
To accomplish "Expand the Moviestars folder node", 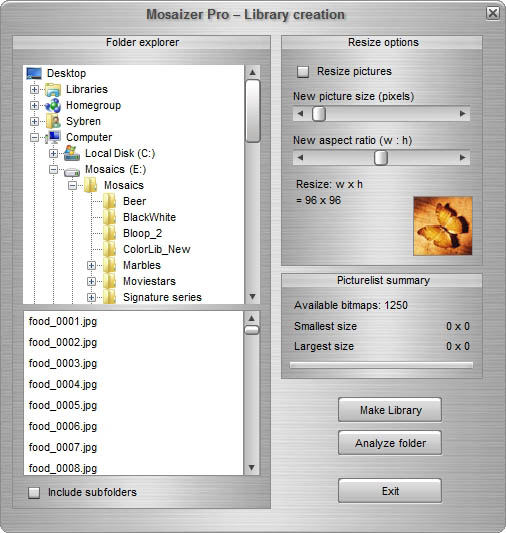I will coord(91,281).
